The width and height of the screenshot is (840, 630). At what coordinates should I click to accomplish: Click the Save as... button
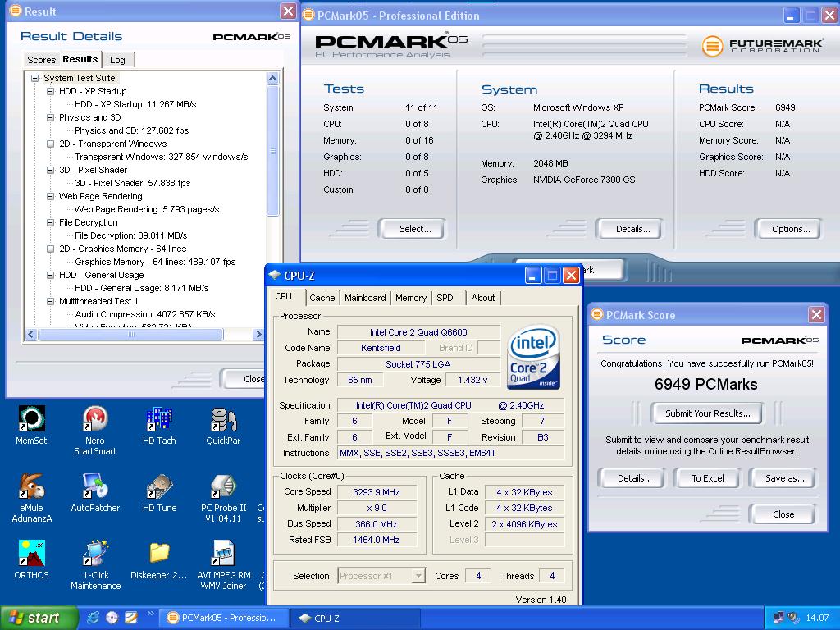click(x=784, y=478)
